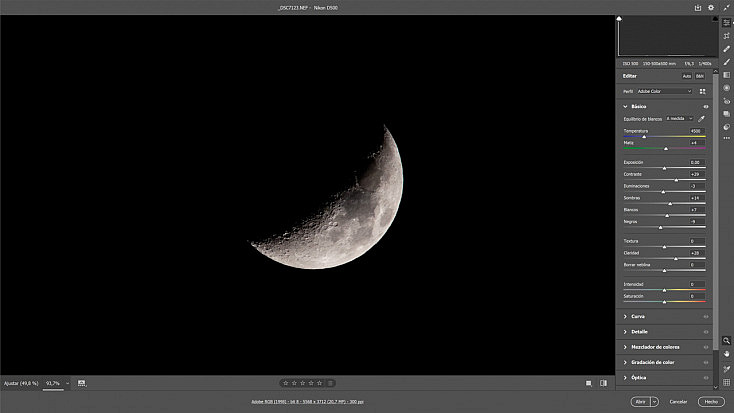Open the Equilibrio de blancos dropdown
The image size is (734, 413).
tap(679, 118)
